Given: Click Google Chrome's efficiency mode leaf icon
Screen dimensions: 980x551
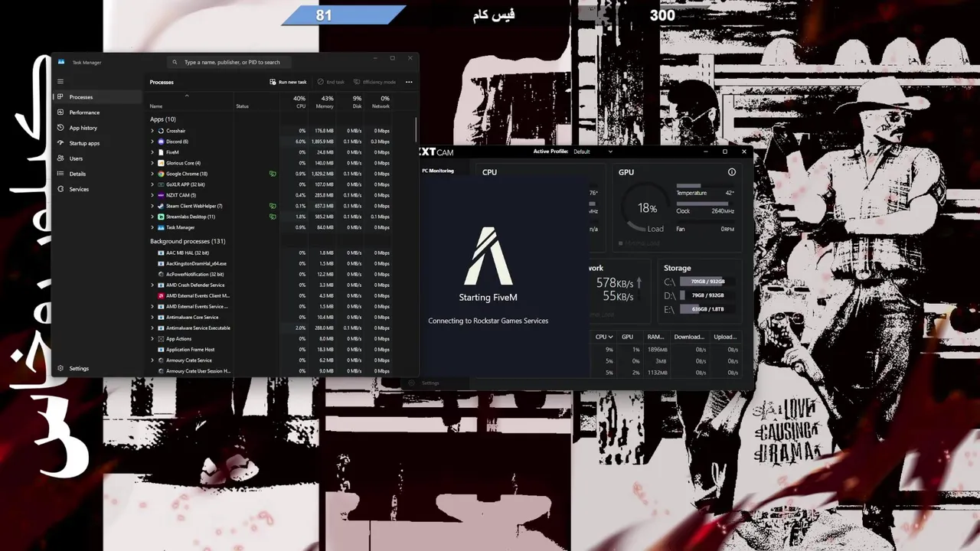Looking at the screenshot, I should [x=273, y=174].
